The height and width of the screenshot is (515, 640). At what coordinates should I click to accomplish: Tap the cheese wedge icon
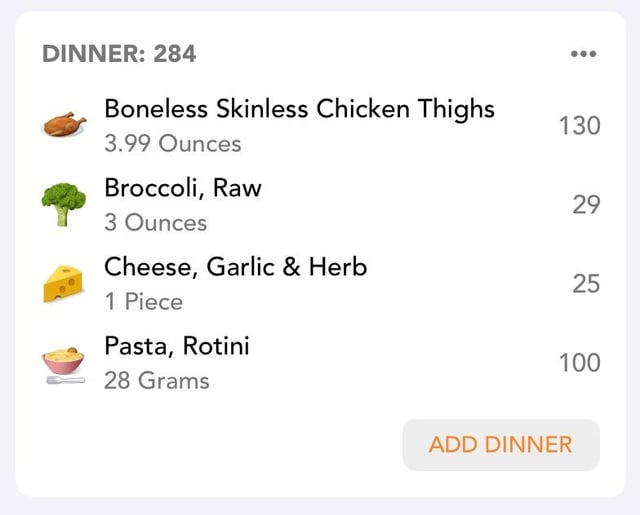(63, 284)
